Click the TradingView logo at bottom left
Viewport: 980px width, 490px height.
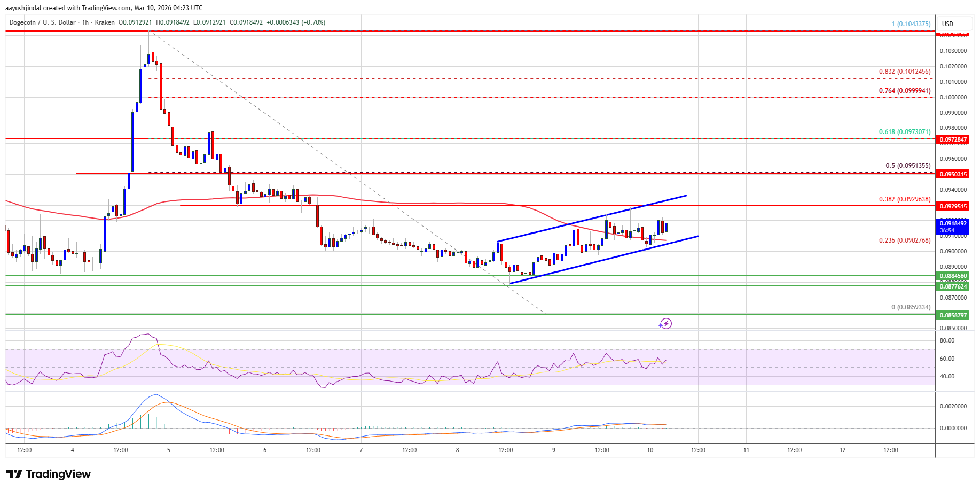pyautogui.click(x=49, y=474)
